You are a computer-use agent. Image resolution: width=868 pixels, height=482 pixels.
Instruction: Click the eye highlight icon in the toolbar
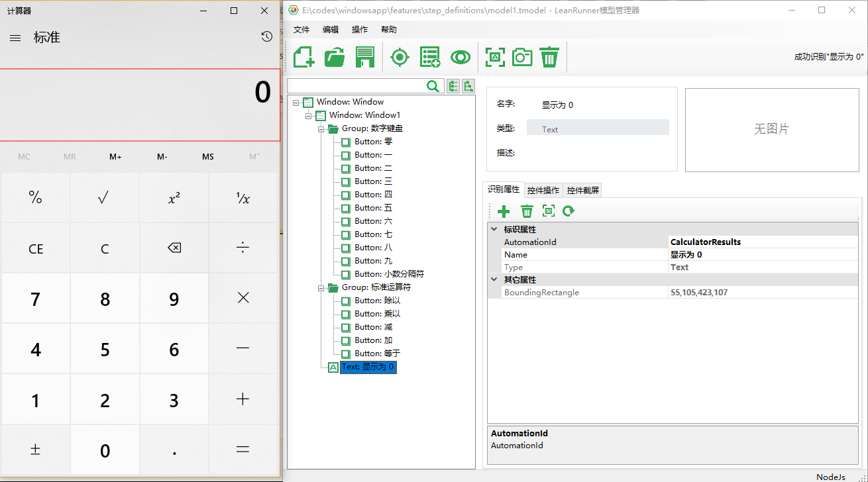tap(461, 57)
